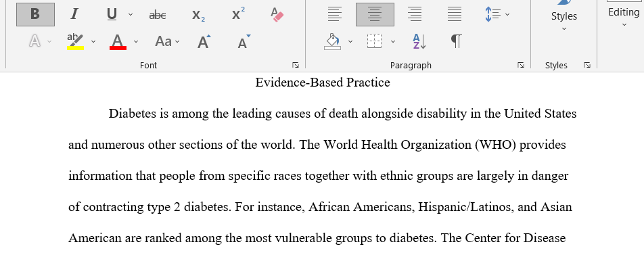Screen dimensions: 644x255
Task: Click 'Hispanic/Latinos' in the text
Action: tap(465, 207)
